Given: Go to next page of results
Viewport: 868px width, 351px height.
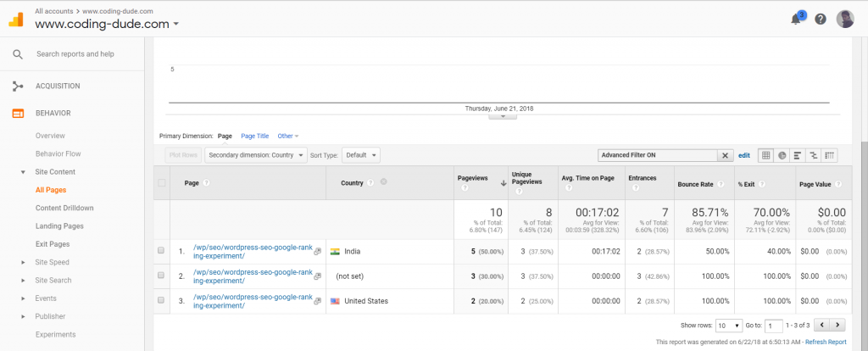Looking at the screenshot, I should point(838,325).
